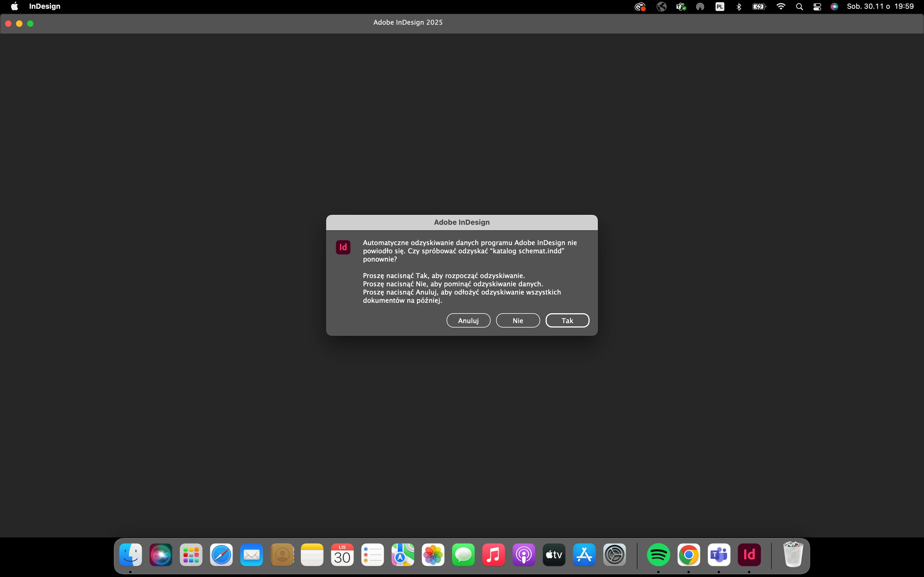Click the date and time clock

(x=880, y=7)
